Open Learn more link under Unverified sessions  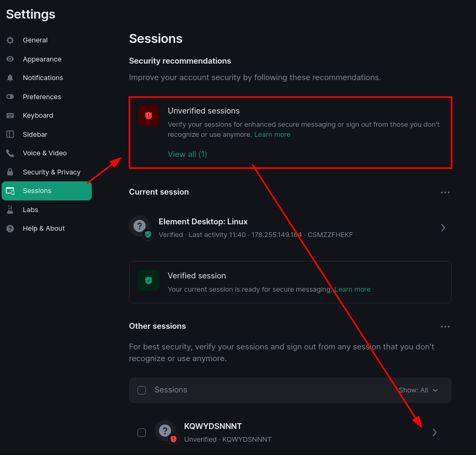(272, 134)
